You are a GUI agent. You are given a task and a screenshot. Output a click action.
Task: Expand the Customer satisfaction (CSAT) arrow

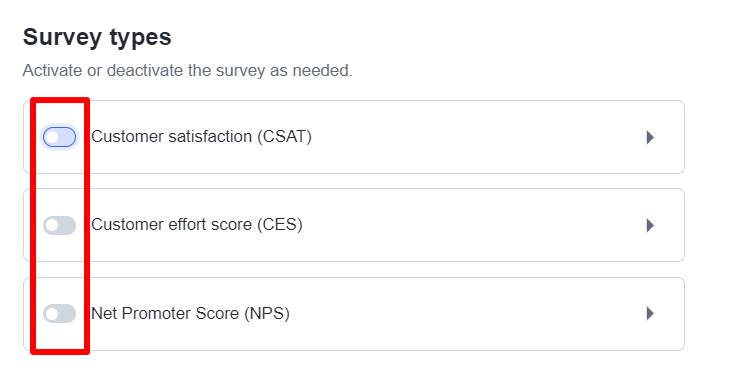click(x=650, y=137)
